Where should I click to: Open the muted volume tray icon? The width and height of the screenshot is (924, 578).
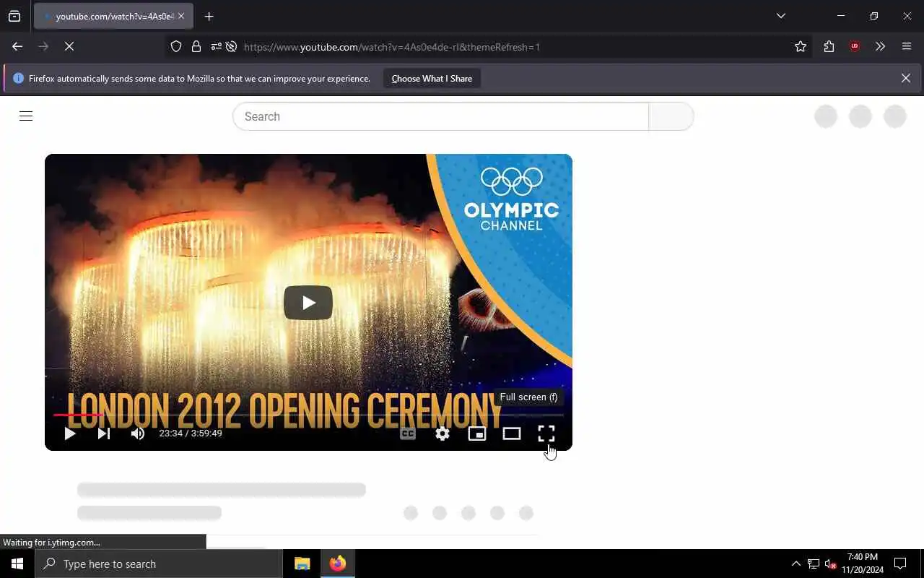tap(831, 564)
